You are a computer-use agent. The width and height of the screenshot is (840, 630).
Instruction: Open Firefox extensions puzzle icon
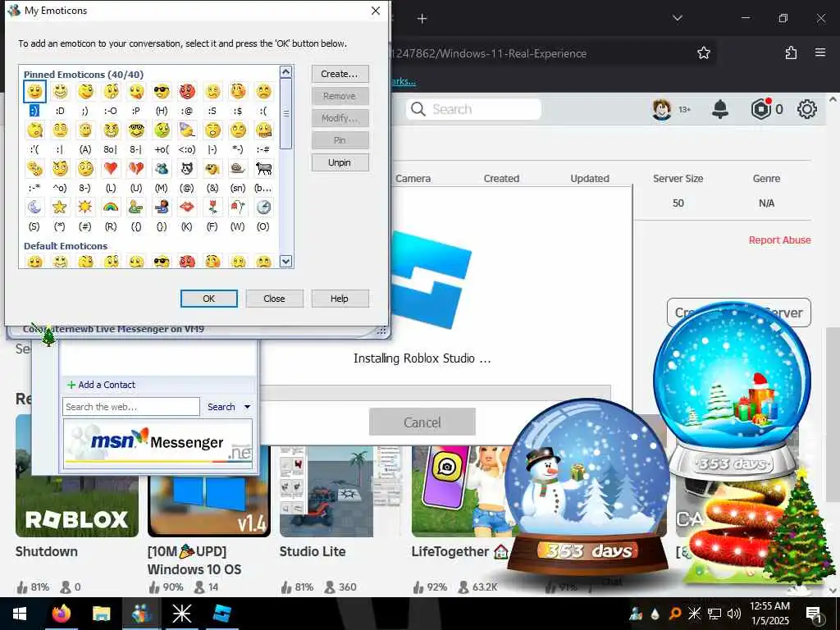pyautogui.click(x=791, y=52)
